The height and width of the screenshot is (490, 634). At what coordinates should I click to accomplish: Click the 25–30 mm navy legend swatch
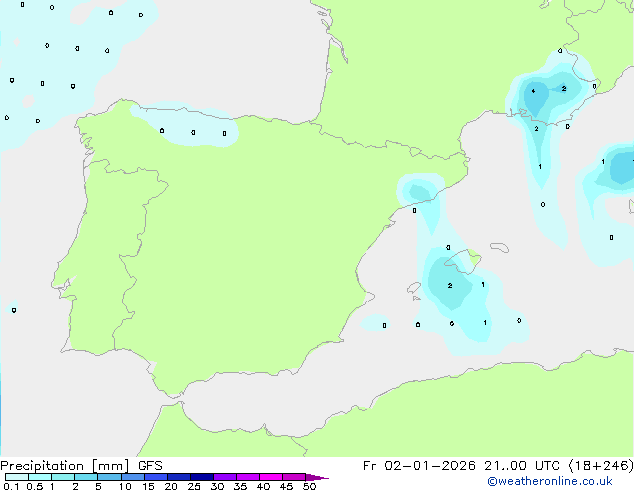click(x=202, y=477)
